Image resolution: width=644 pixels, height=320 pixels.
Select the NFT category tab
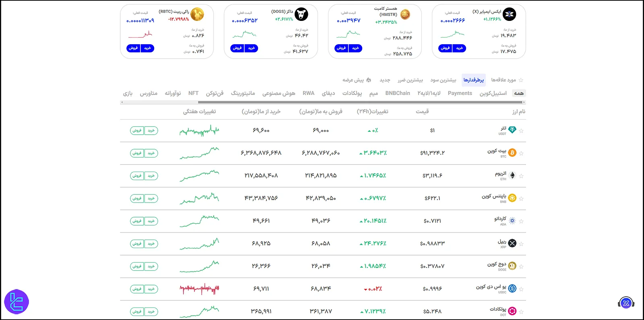(x=193, y=93)
